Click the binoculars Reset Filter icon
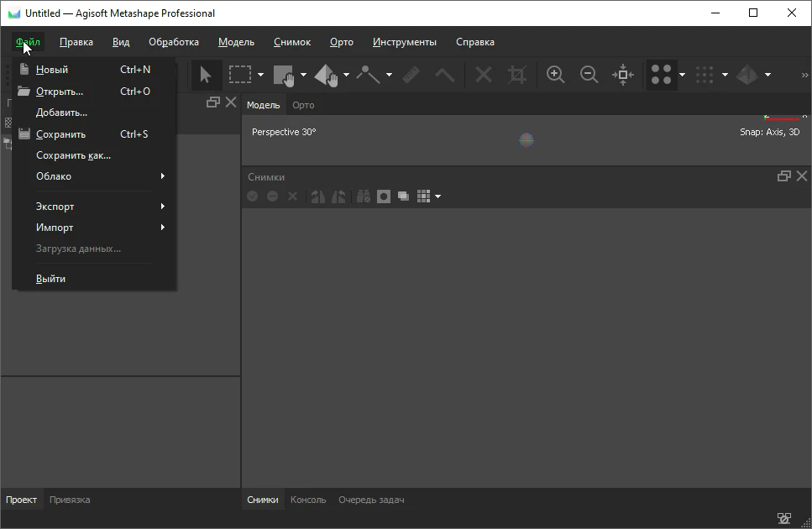This screenshot has width=812, height=529. [x=364, y=196]
